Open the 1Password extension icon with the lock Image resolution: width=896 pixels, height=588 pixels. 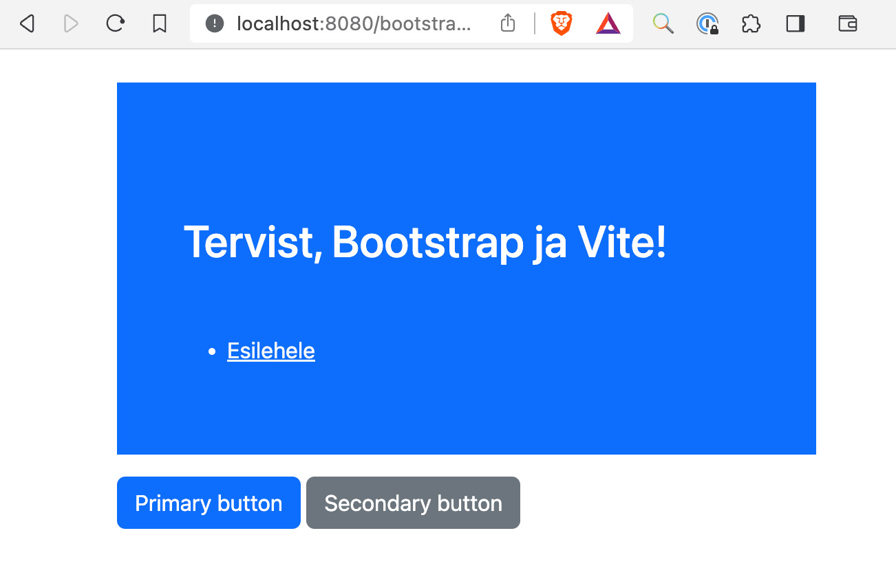(707, 24)
